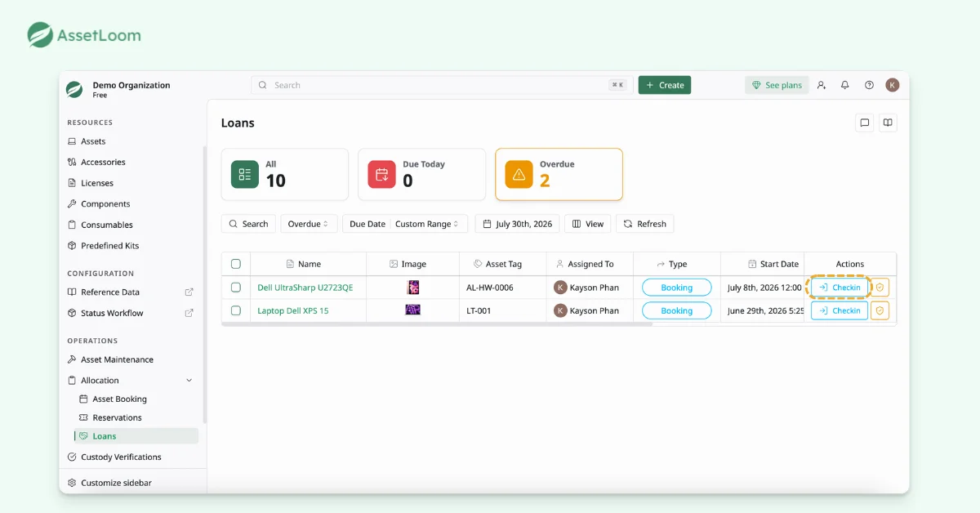Open the July 30th, 2026 date picker

pyautogui.click(x=517, y=224)
